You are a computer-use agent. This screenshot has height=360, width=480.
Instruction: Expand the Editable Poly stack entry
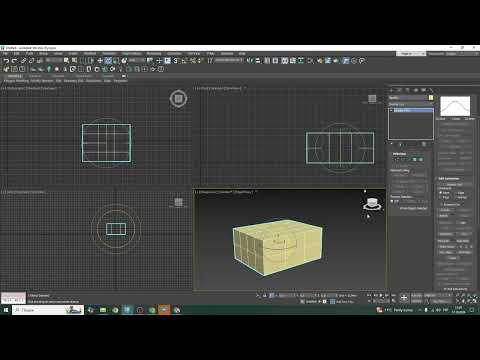[x=391, y=110]
